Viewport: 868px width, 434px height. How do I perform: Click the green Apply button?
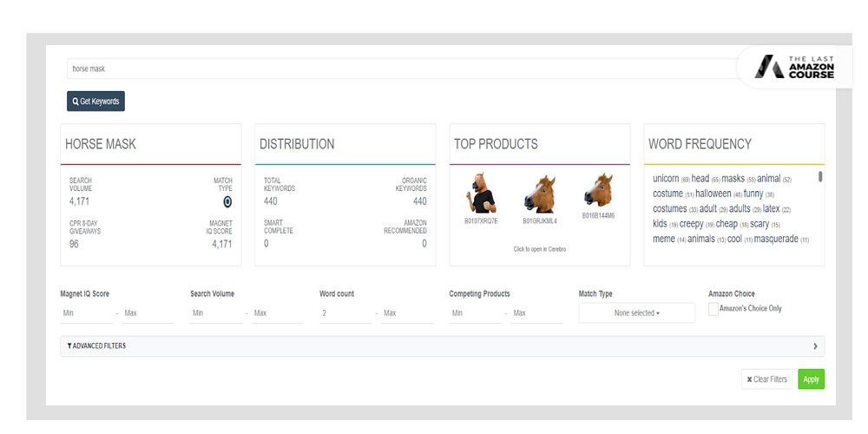pos(811,379)
